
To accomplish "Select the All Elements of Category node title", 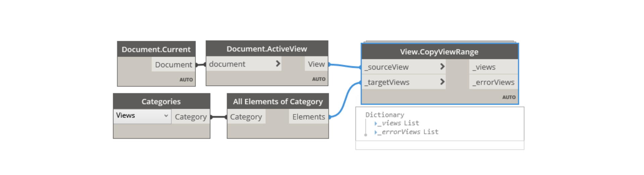I will [278, 101].
